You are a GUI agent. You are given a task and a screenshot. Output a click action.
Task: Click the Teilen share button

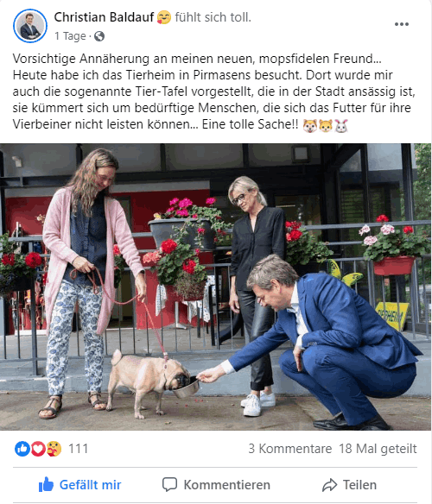click(349, 485)
